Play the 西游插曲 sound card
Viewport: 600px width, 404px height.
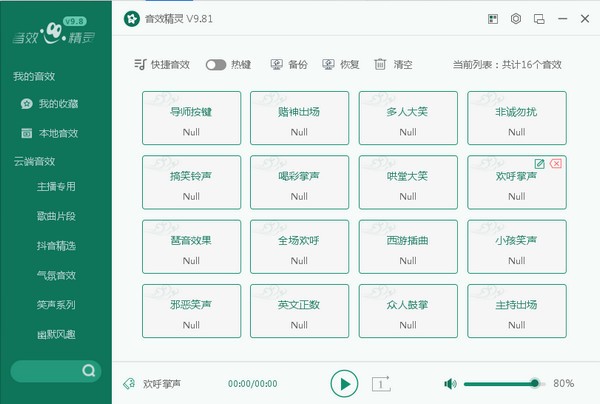(x=408, y=247)
